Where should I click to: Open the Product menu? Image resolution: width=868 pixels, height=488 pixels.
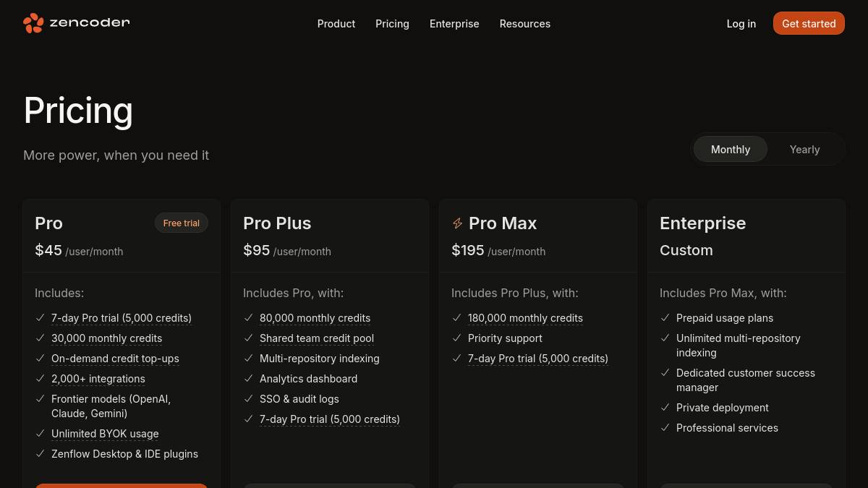(x=336, y=24)
